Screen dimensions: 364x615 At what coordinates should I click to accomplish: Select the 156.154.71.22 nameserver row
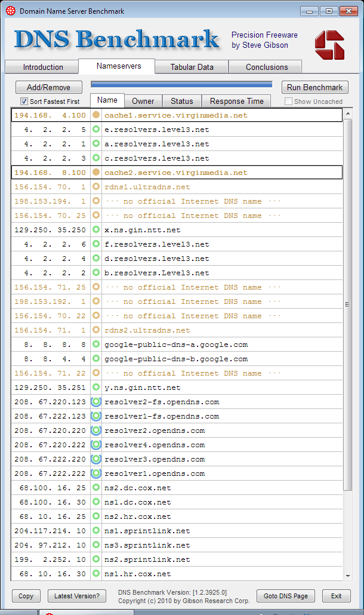click(x=177, y=373)
